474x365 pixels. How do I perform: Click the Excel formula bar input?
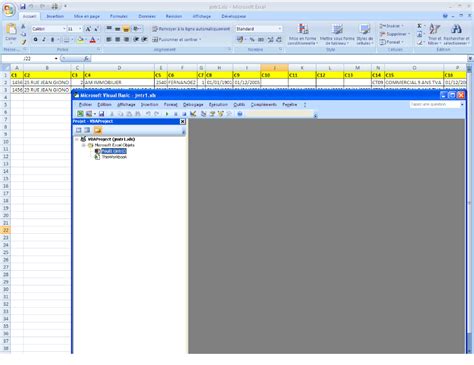pos(279,59)
